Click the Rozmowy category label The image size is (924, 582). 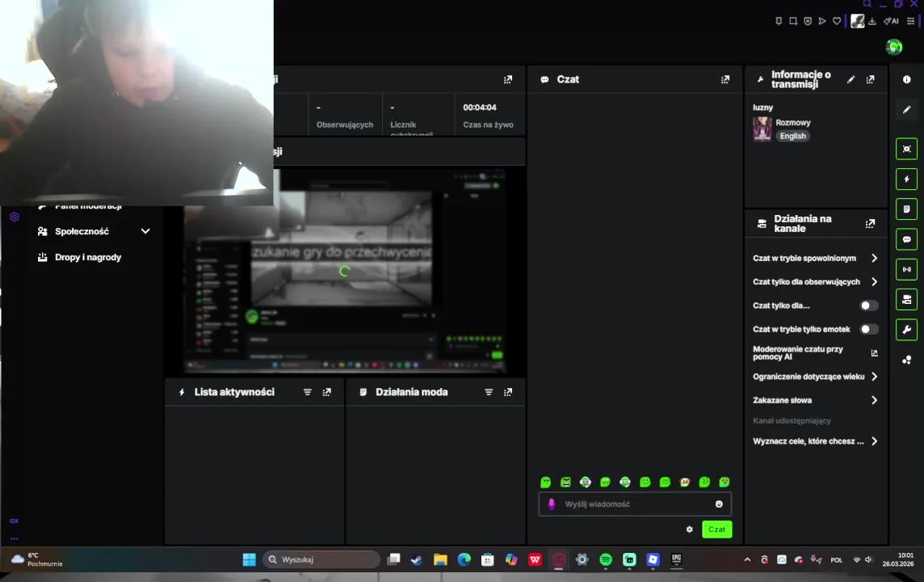point(792,123)
